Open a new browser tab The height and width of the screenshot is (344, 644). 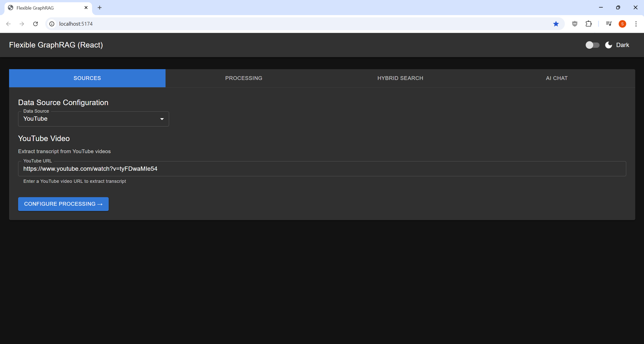[100, 8]
